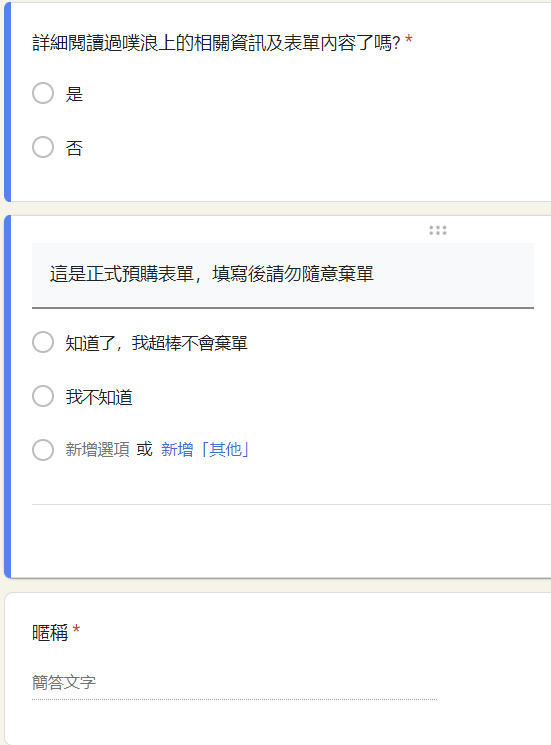
Task: Click the divider line below the add-option row
Action: (291, 504)
